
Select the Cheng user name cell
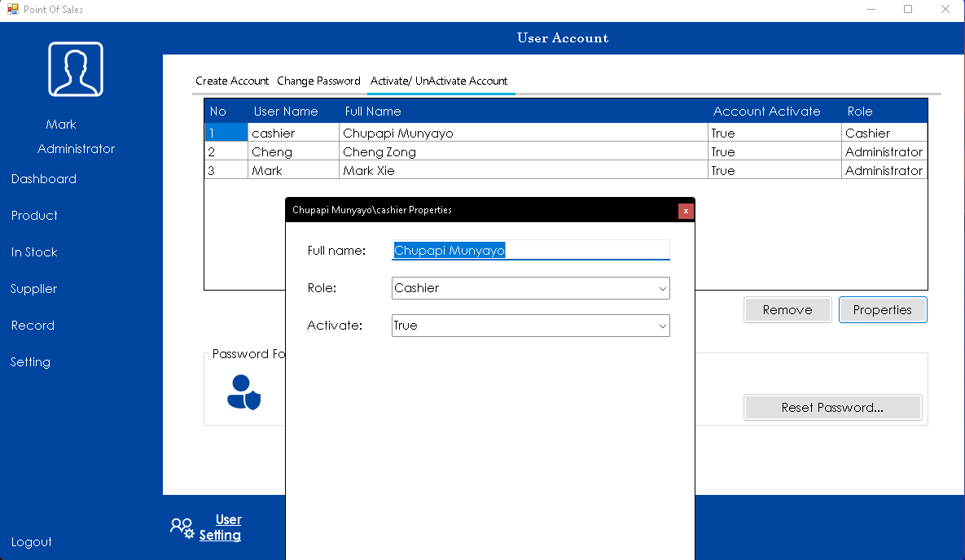pos(293,152)
